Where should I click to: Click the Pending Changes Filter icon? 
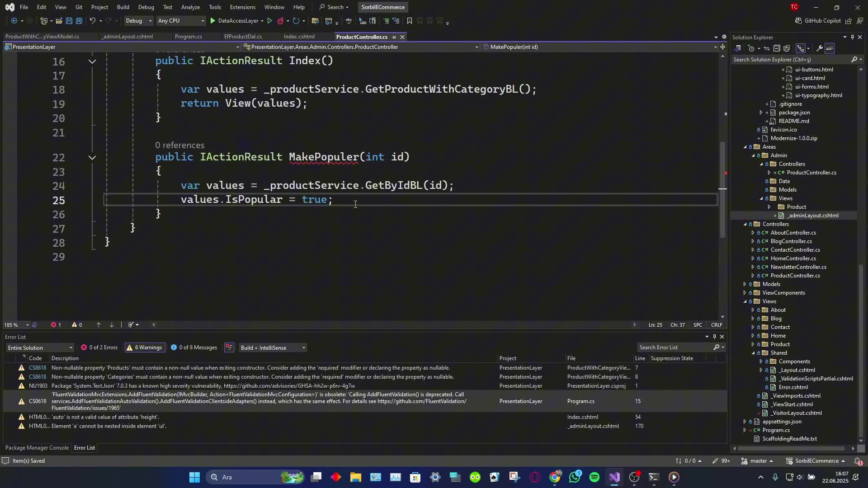[x=751, y=48]
